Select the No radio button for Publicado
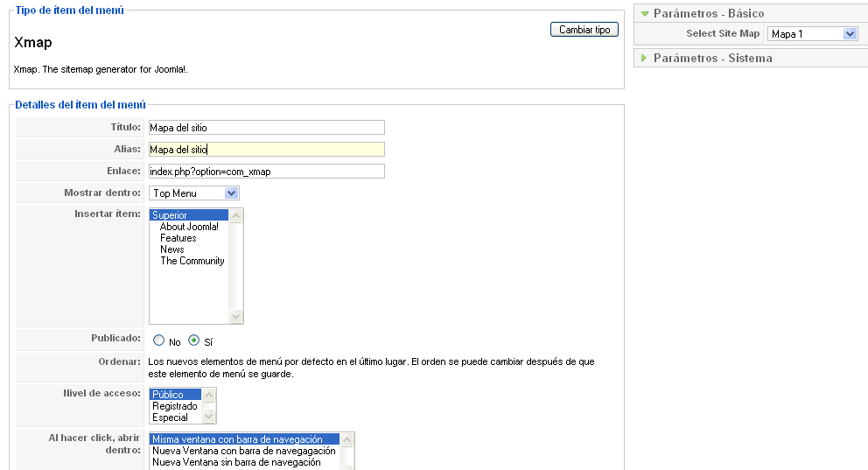Image resolution: width=868 pixels, height=470 pixels. coord(158,341)
